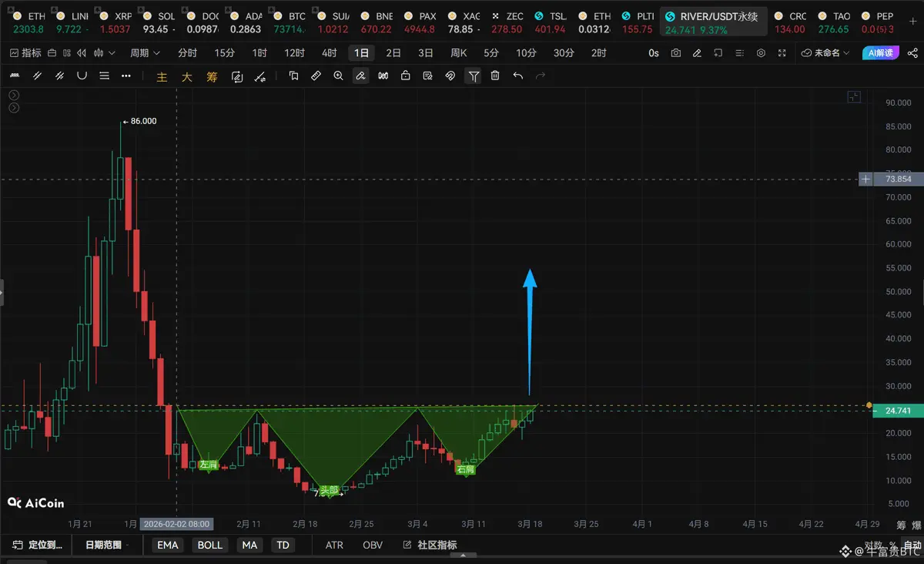This screenshot has height=564, width=924.
Task: Click the 筹 label at axis corner
Action: [902, 525]
